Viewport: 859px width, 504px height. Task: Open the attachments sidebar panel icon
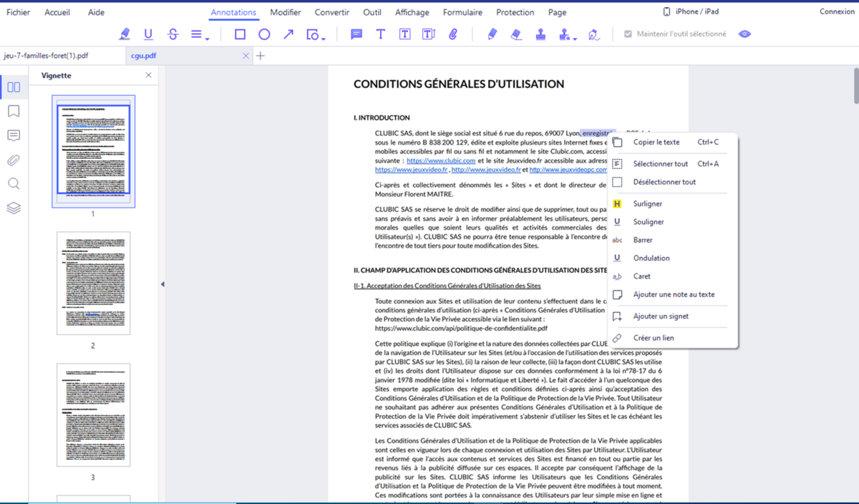pyautogui.click(x=14, y=160)
